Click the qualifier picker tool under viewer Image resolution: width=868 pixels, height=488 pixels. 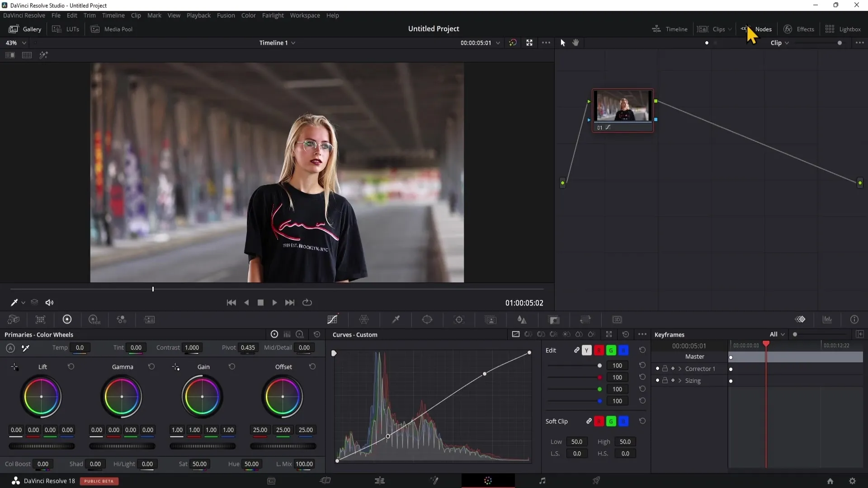(14, 302)
